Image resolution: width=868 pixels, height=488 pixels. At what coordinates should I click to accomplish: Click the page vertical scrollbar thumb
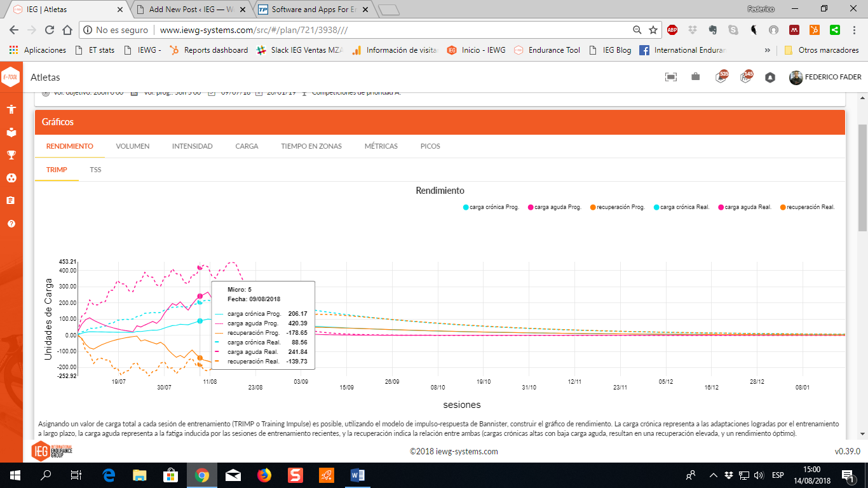pos(862,178)
